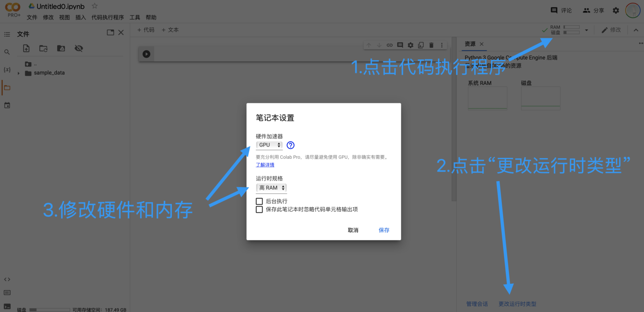Open the 代码执行程序 menu
The image size is (644, 312).
coord(107,17)
